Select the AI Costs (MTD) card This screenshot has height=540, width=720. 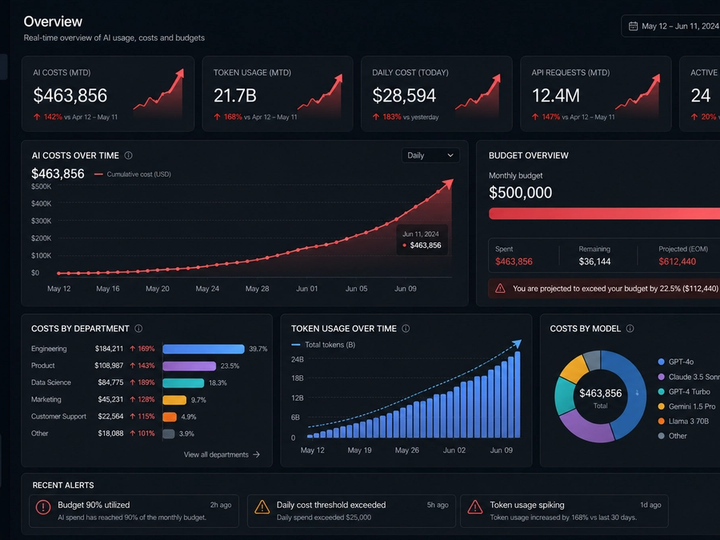click(x=108, y=94)
